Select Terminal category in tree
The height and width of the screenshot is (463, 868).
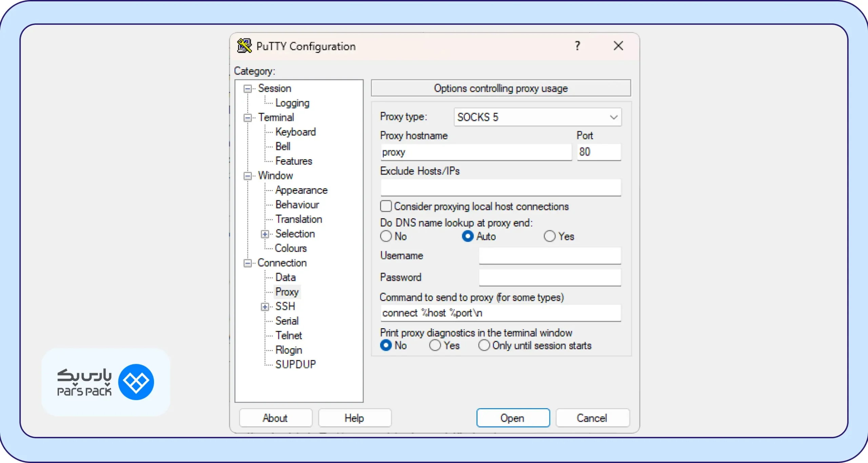(276, 118)
